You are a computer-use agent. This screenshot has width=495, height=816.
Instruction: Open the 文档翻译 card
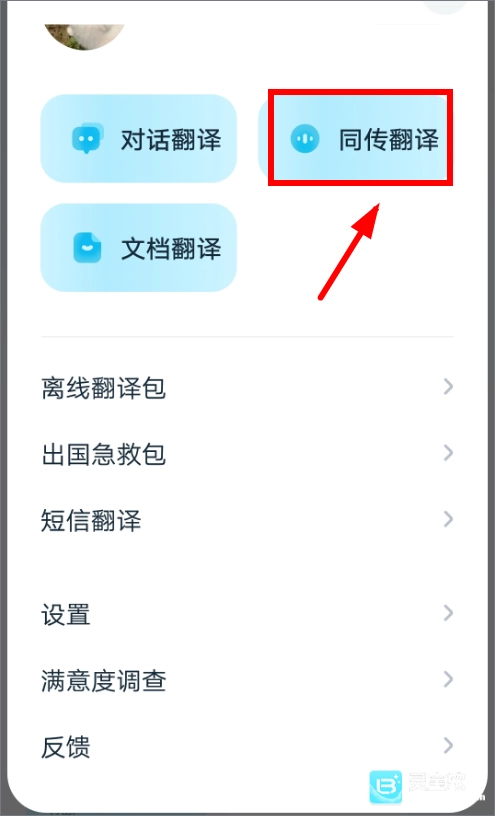click(x=138, y=248)
